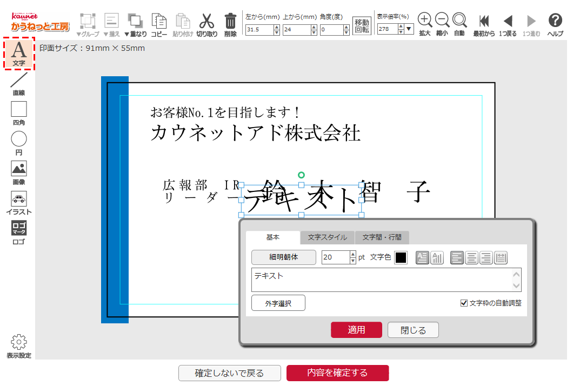Select 広報部 IR text on card
Image resolution: width=573 pixels, height=392 pixels.
click(201, 185)
